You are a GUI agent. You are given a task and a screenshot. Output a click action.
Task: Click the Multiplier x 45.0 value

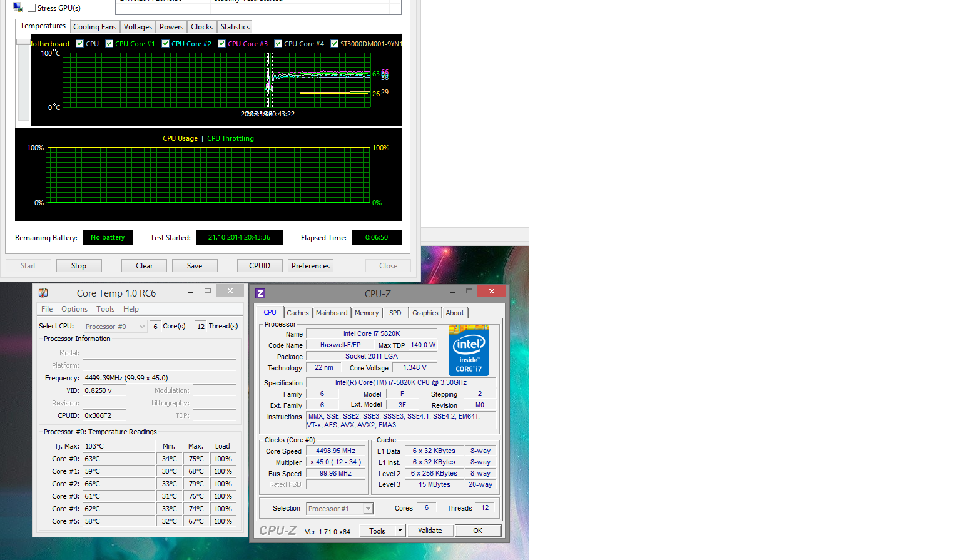pos(335,462)
